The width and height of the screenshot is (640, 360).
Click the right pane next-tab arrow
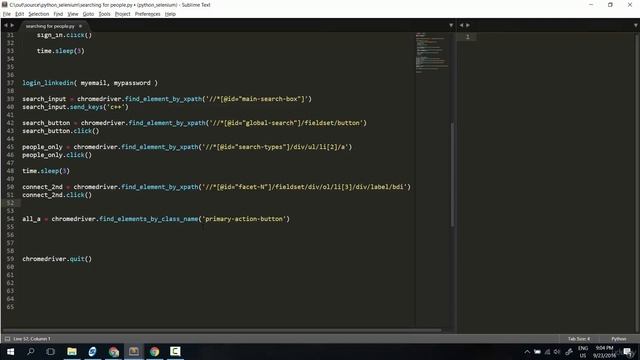coord(468,25)
